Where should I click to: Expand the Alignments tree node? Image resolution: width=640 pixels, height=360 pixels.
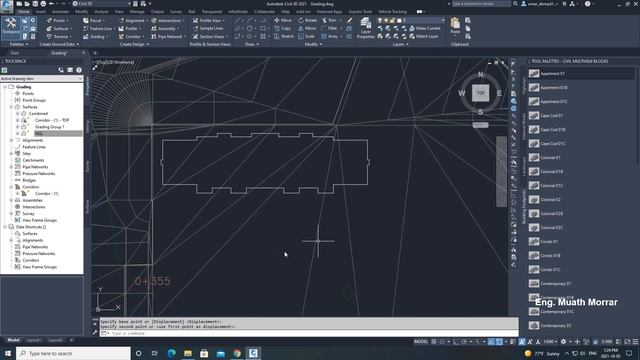(x=11, y=140)
